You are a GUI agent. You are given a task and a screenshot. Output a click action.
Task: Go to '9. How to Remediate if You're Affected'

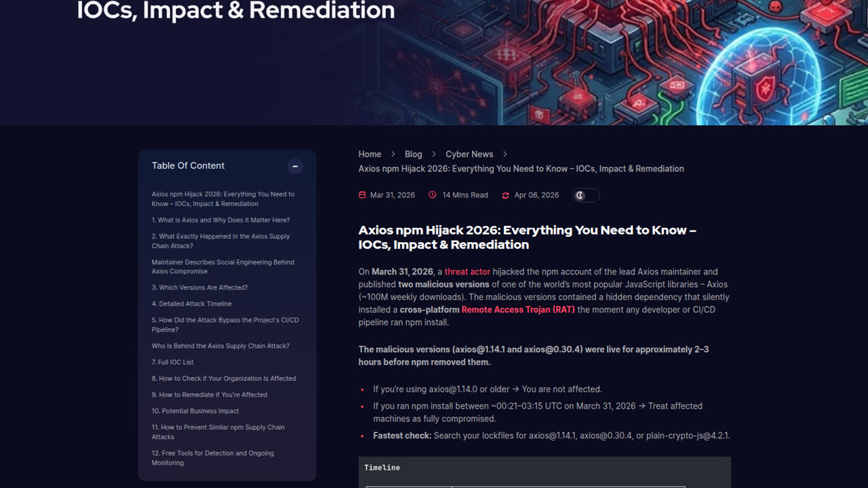(210, 394)
